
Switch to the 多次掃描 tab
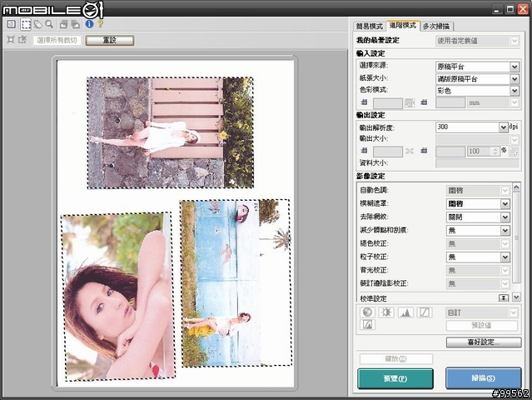point(436,26)
